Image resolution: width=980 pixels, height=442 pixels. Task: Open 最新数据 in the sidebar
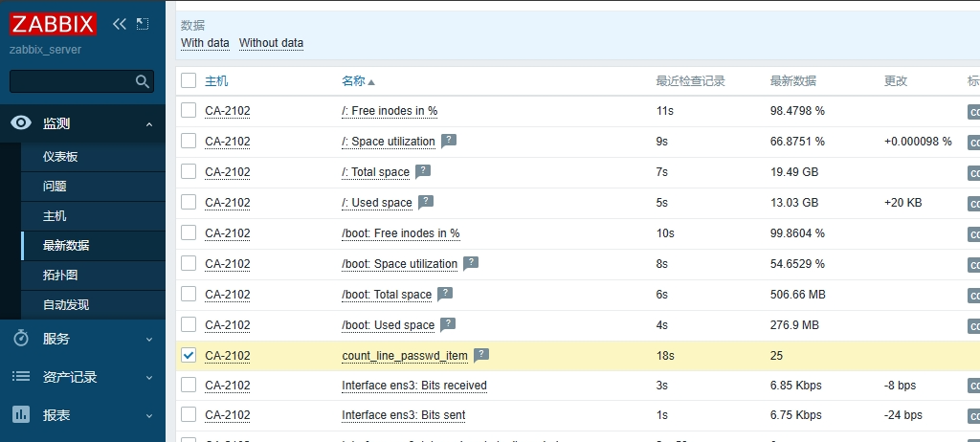point(66,246)
